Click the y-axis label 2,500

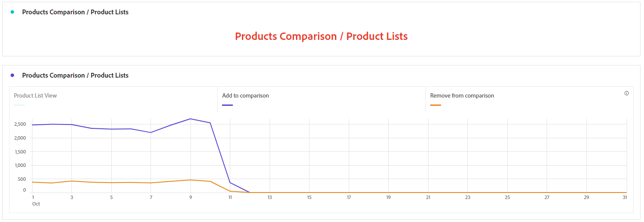20,124
